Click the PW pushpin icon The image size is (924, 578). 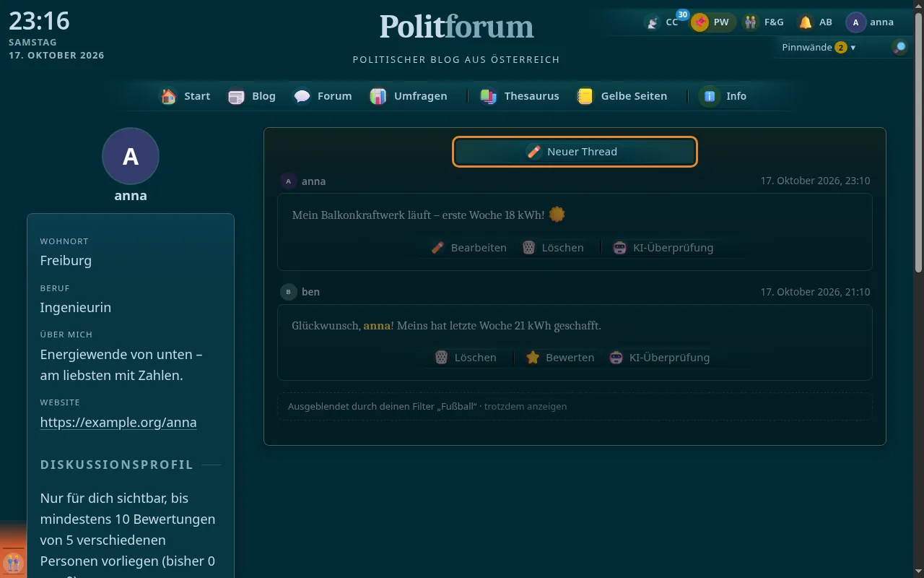[699, 22]
